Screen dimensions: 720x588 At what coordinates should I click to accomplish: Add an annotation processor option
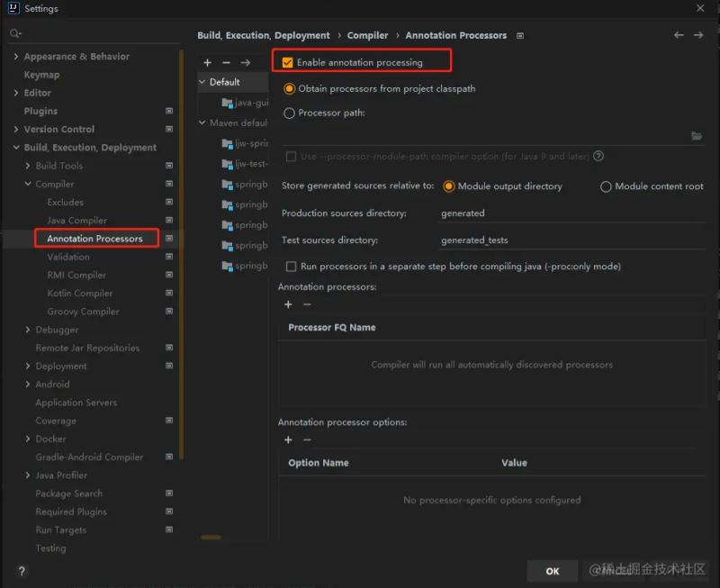coord(288,439)
